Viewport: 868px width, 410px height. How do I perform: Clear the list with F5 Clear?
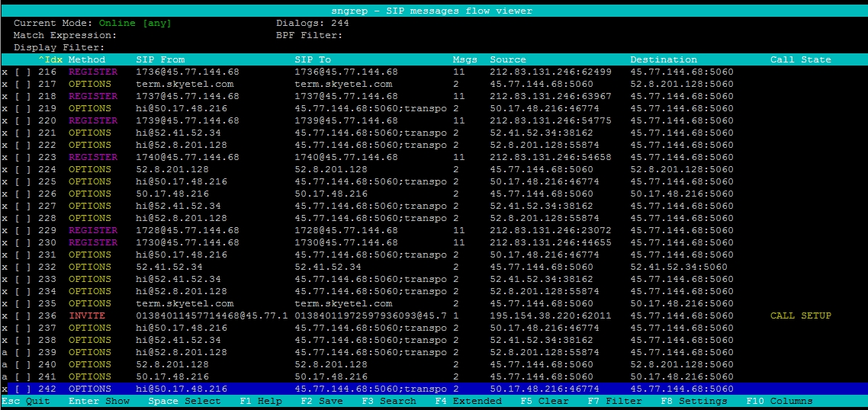[x=545, y=401]
